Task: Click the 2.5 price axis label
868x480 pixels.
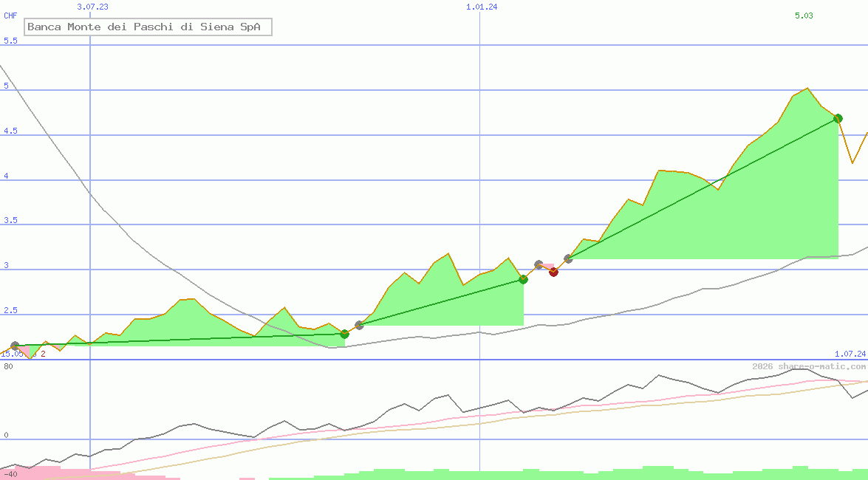Action: tap(10, 311)
